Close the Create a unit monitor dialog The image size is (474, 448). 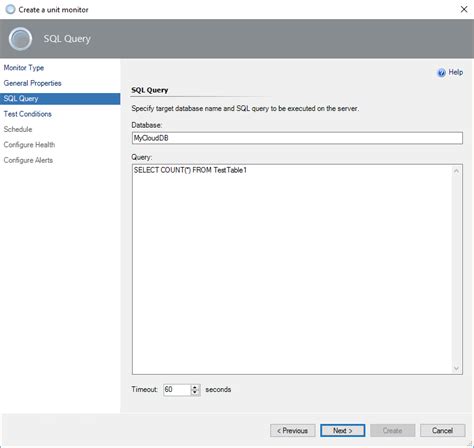tap(464, 9)
